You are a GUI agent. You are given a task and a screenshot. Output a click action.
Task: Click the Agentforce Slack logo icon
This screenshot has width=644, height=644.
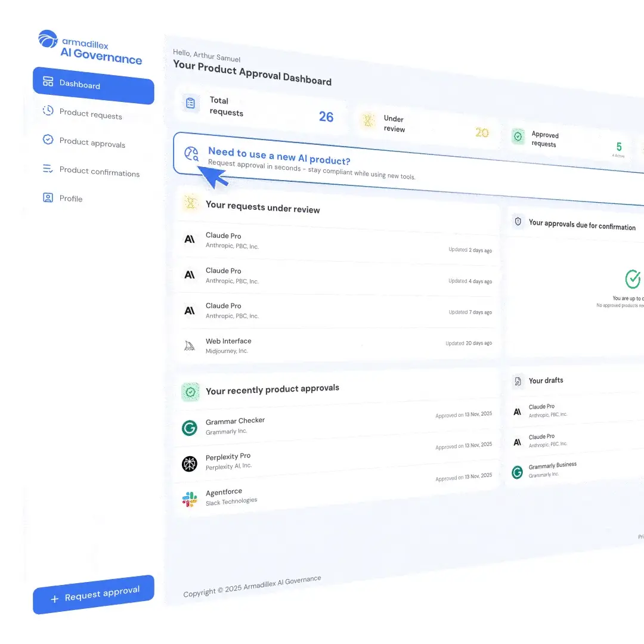click(190, 499)
